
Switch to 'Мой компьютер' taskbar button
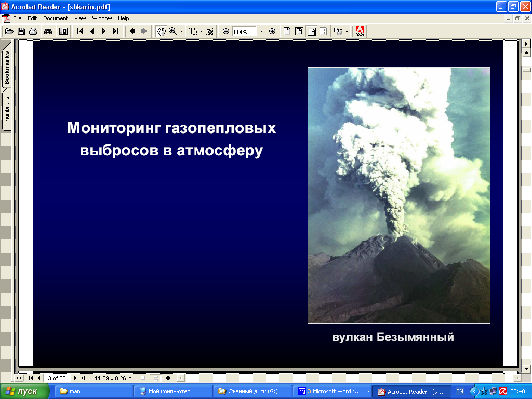pyautogui.click(x=173, y=392)
